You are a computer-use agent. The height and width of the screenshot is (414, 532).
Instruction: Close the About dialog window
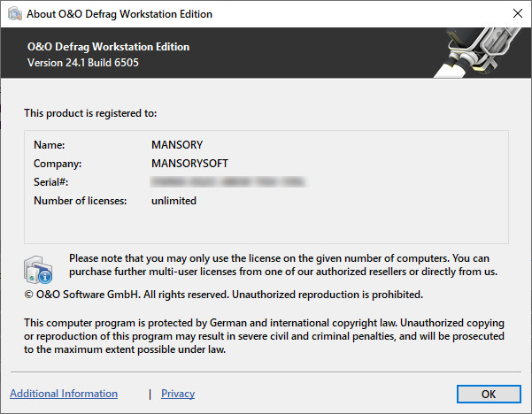[516, 14]
